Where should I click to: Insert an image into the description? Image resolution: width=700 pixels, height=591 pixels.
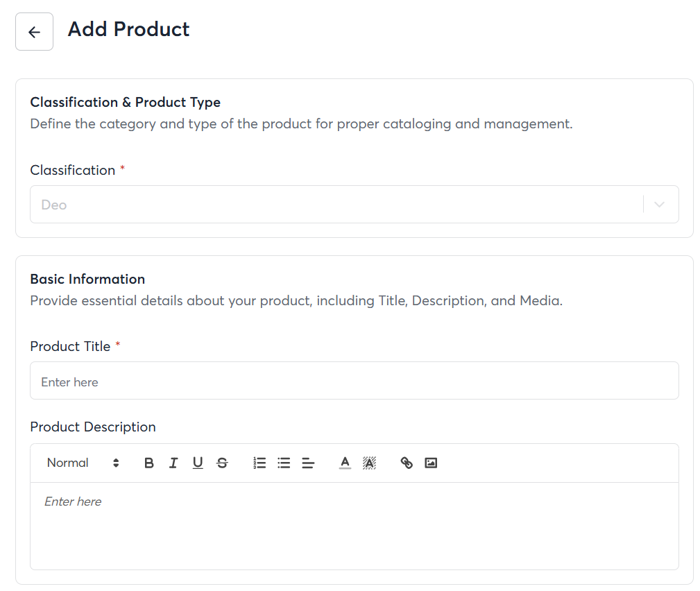431,463
